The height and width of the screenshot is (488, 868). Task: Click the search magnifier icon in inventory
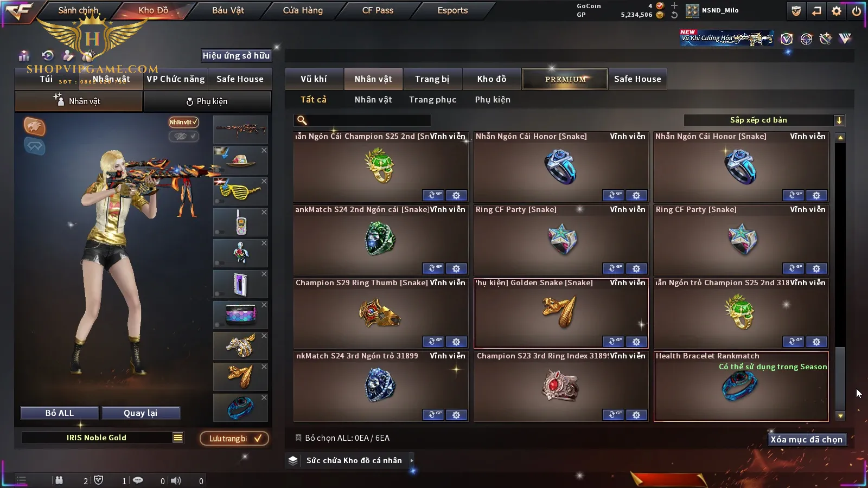[302, 120]
